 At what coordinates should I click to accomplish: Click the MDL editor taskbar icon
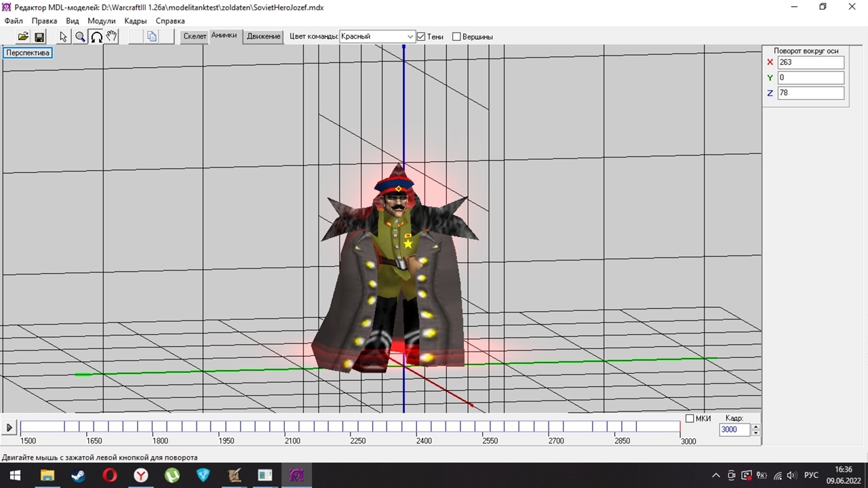pos(296,476)
